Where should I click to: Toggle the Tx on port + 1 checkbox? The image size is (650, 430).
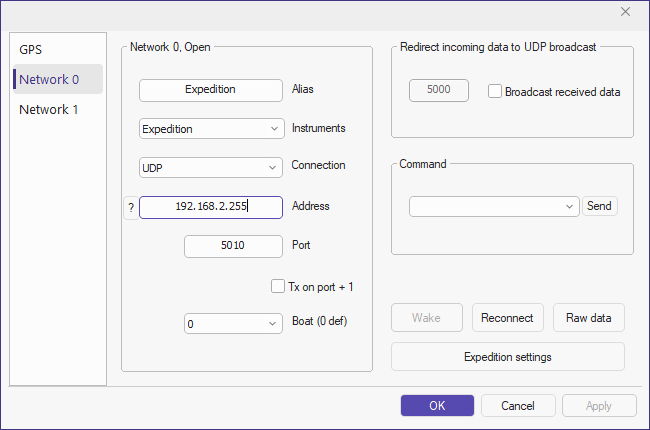click(x=278, y=287)
